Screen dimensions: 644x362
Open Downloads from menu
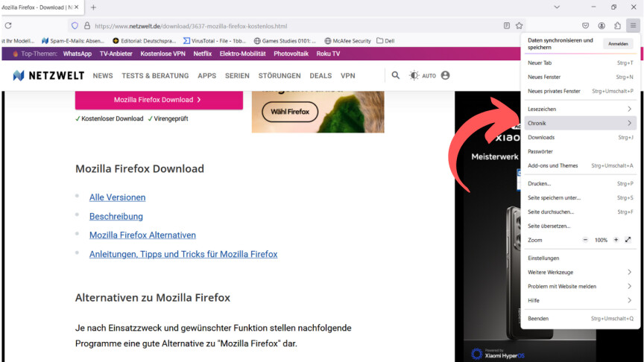581,137
